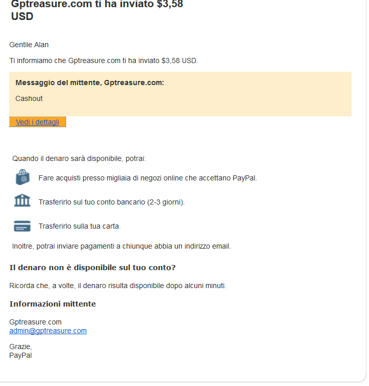The image size is (369, 386).
Task: Open the admin@gptreasure.com email link
Action: [x=48, y=331]
